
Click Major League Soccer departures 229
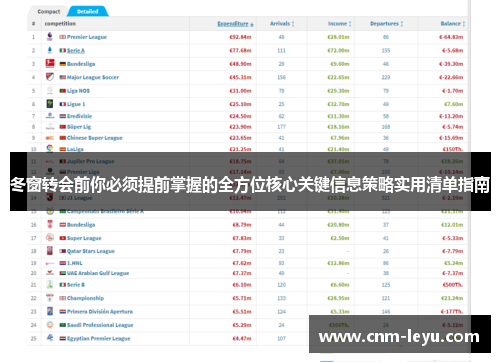[386, 77]
